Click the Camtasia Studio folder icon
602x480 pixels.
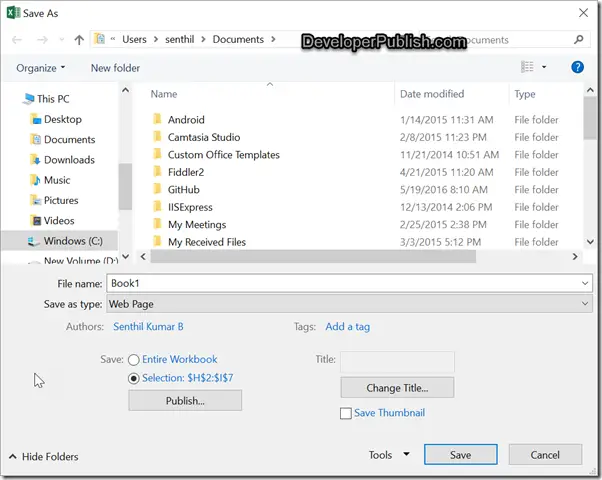point(157,137)
